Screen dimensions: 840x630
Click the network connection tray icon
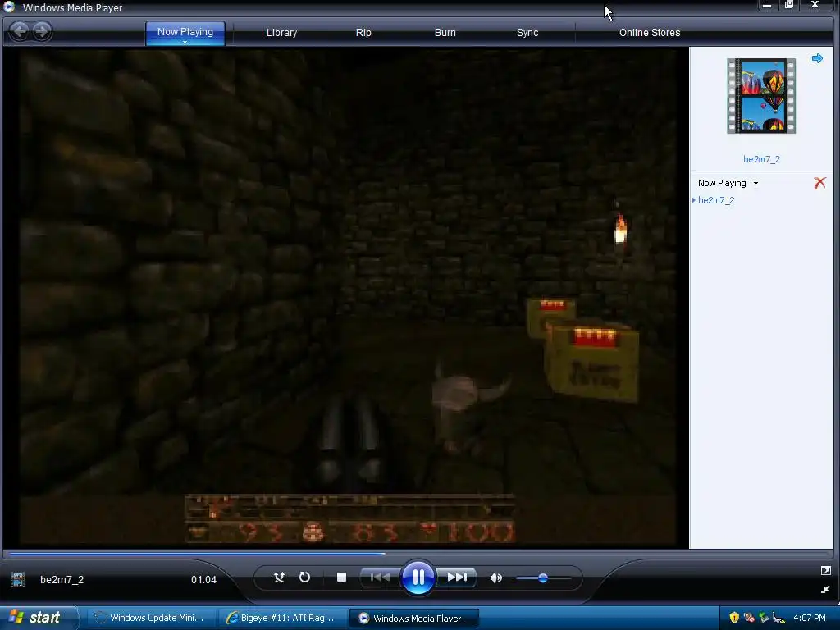[x=779, y=619]
